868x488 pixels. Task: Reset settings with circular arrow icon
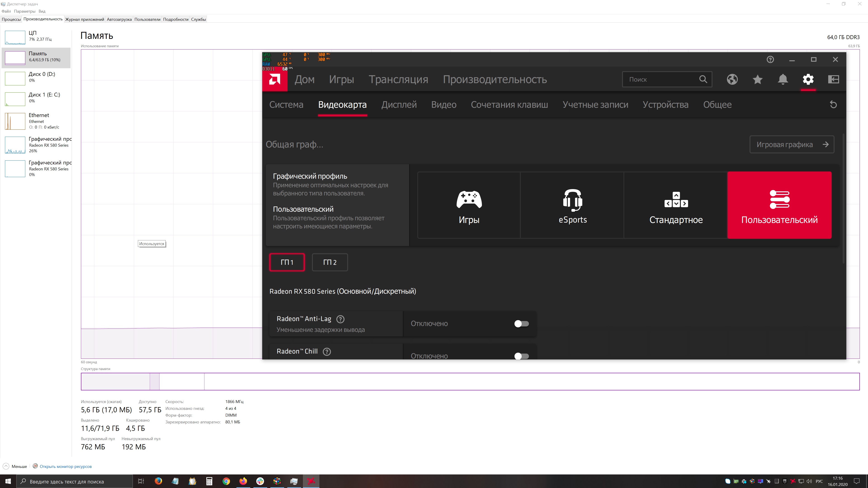pyautogui.click(x=833, y=105)
